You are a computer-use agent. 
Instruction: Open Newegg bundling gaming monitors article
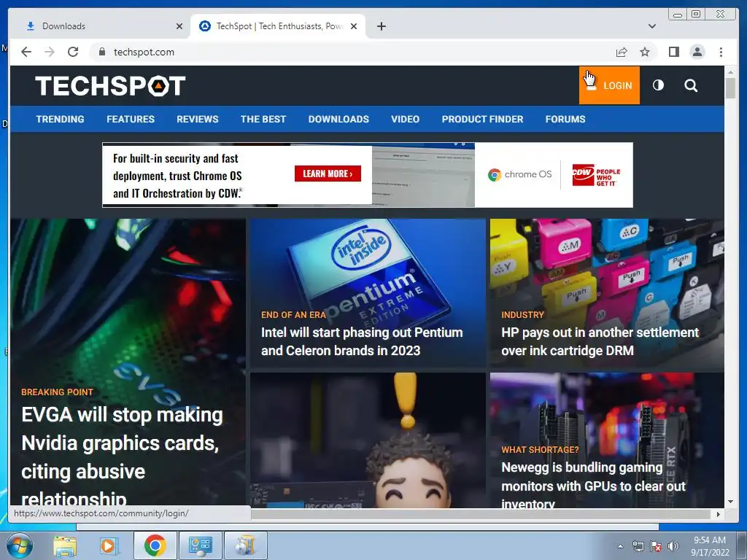pos(593,485)
